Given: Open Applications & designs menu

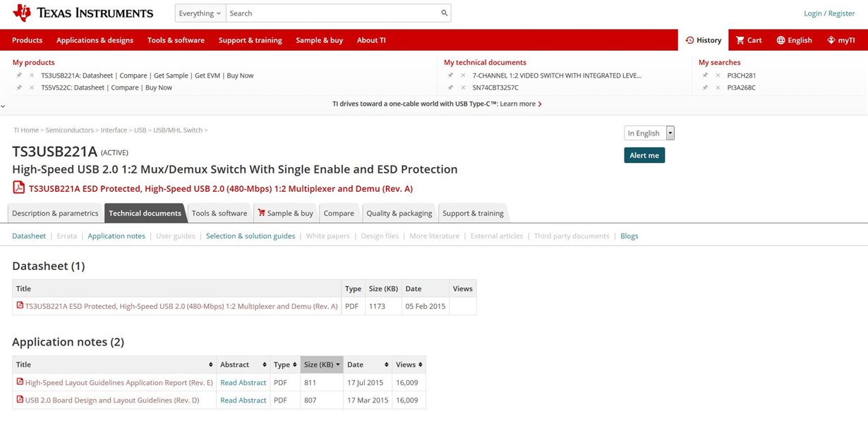Looking at the screenshot, I should [x=95, y=40].
